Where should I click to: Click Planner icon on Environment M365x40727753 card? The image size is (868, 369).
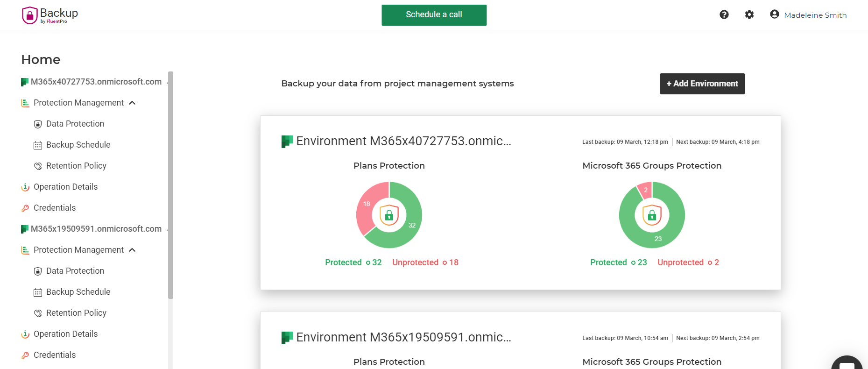pos(287,142)
